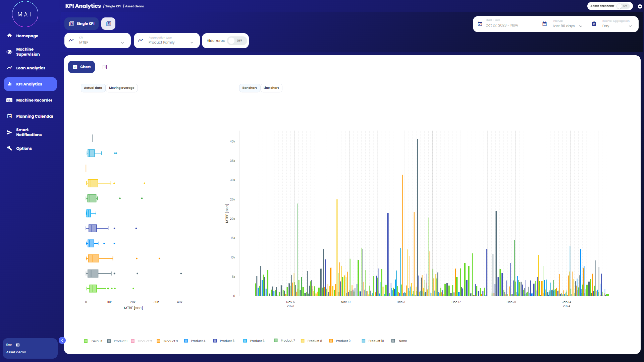Select Moving average data mode
This screenshot has width=644, height=362.
tap(121, 88)
